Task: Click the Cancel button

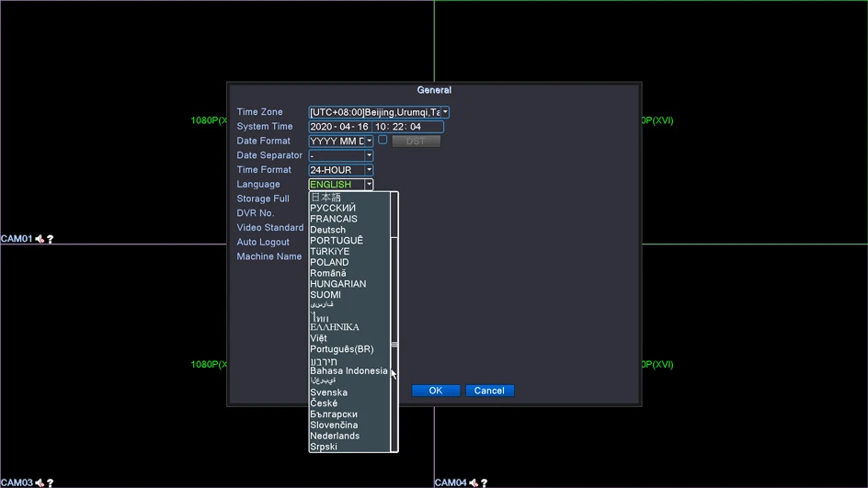Action: coord(489,391)
